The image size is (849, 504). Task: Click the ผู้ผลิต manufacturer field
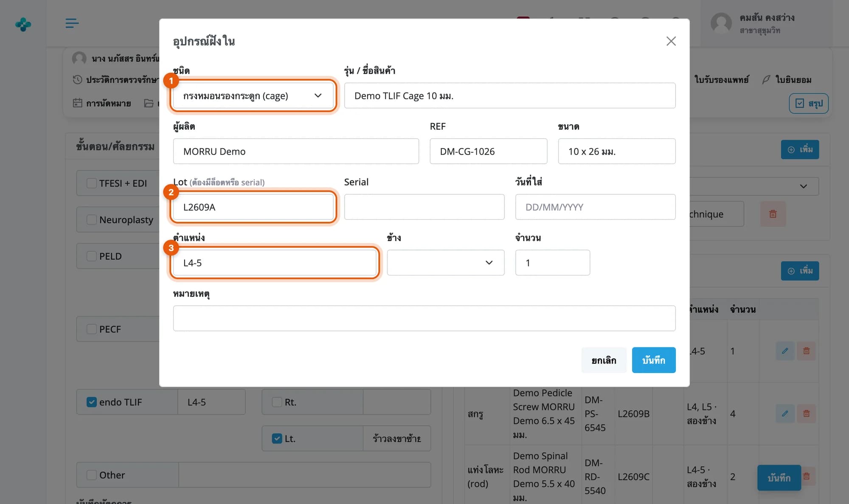coord(296,151)
